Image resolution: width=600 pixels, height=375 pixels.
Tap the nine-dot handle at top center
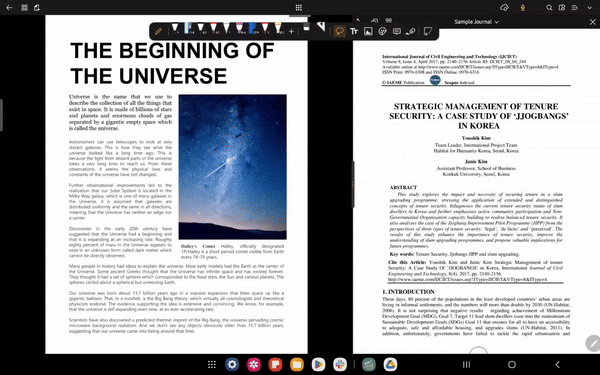[x=299, y=7]
